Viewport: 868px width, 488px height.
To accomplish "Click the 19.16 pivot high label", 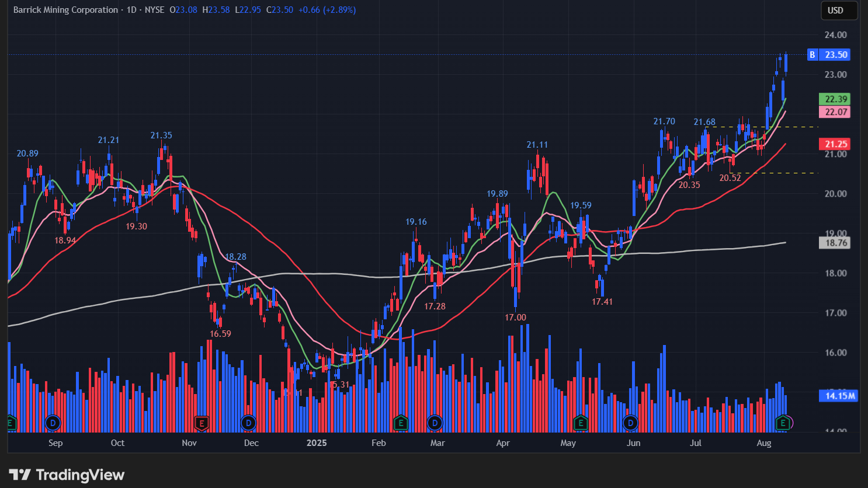I will pos(416,222).
